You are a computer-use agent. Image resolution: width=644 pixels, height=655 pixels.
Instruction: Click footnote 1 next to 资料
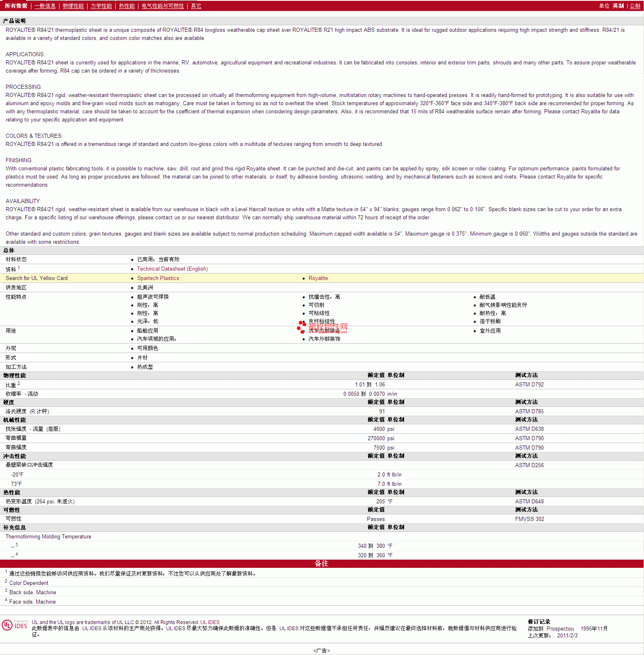[19, 267]
